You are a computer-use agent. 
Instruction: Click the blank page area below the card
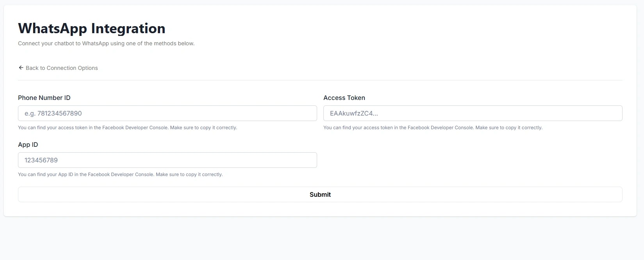click(x=320, y=239)
